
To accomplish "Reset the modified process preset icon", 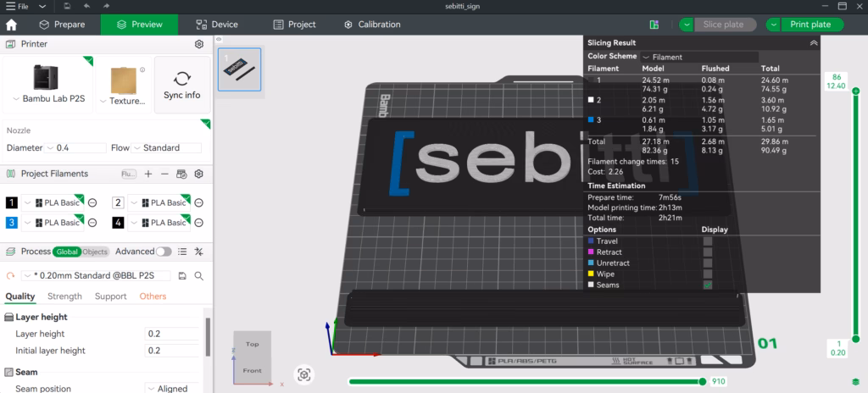I will click(x=10, y=275).
